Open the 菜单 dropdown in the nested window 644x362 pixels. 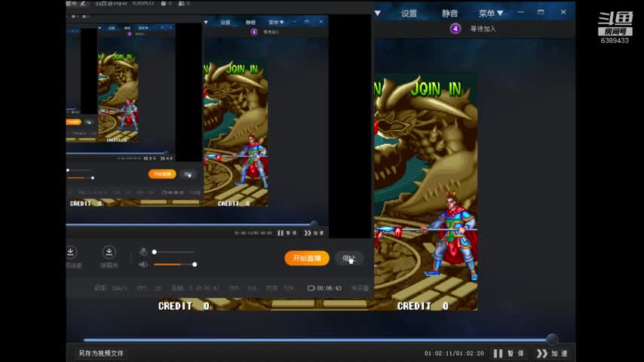point(276,22)
